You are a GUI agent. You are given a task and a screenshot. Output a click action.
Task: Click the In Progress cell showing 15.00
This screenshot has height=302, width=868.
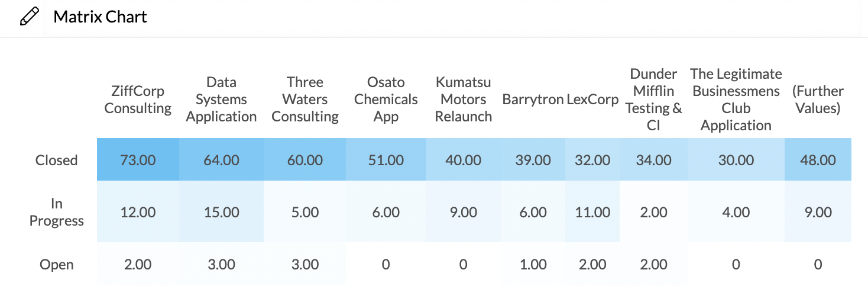point(221,212)
